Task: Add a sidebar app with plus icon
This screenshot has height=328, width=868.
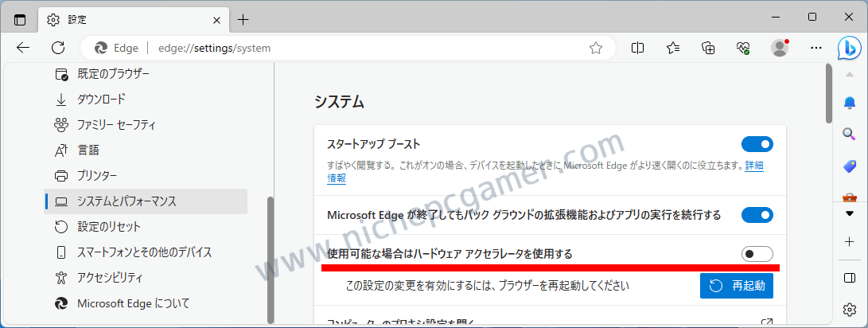Action: tap(850, 241)
